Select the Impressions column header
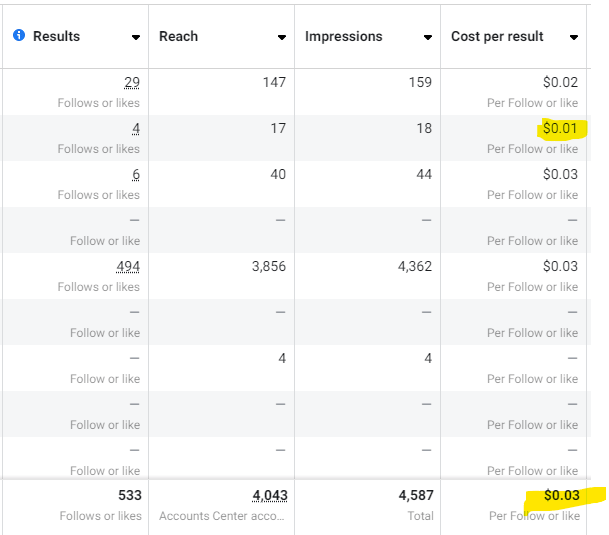This screenshot has width=609, height=535. [x=343, y=36]
